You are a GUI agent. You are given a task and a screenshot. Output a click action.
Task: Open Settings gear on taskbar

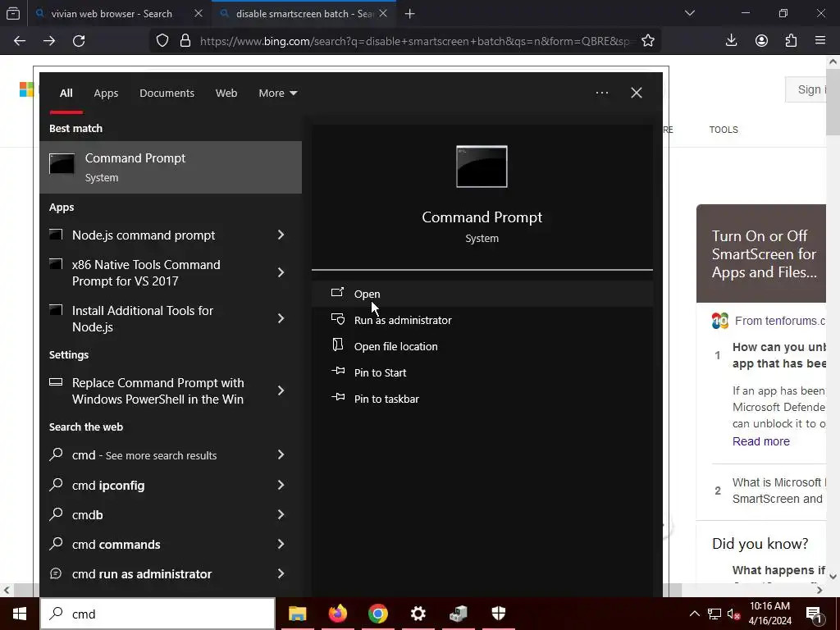(418, 614)
